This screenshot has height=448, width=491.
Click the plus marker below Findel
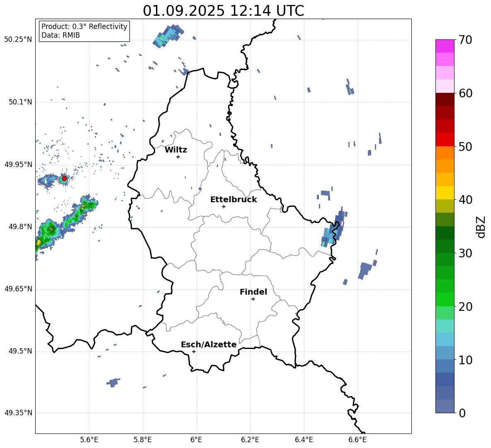point(253,299)
